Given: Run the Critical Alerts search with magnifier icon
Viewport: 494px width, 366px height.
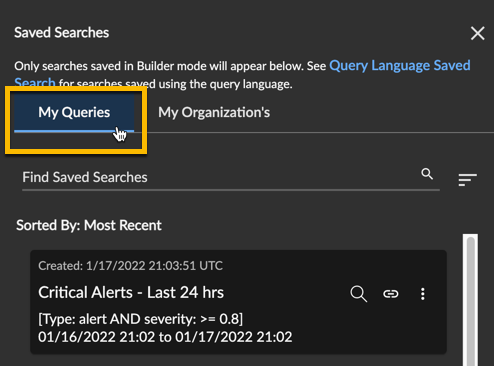Looking at the screenshot, I should (x=359, y=294).
